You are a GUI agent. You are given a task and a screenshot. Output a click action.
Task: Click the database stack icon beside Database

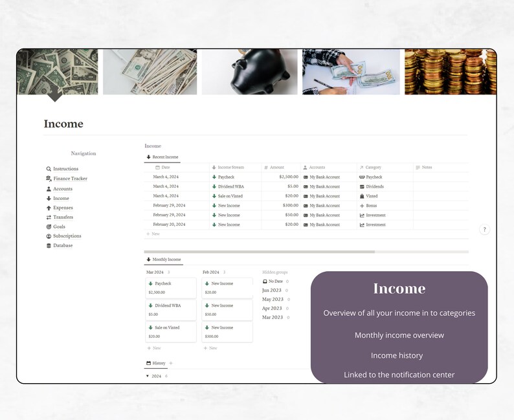pyautogui.click(x=49, y=246)
